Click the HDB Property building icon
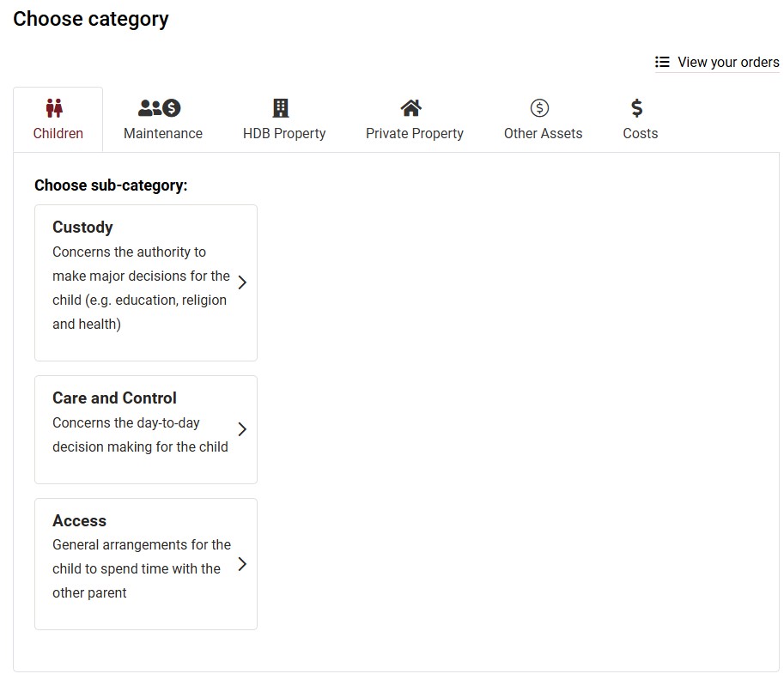The width and height of the screenshot is (784, 680). coord(281,108)
